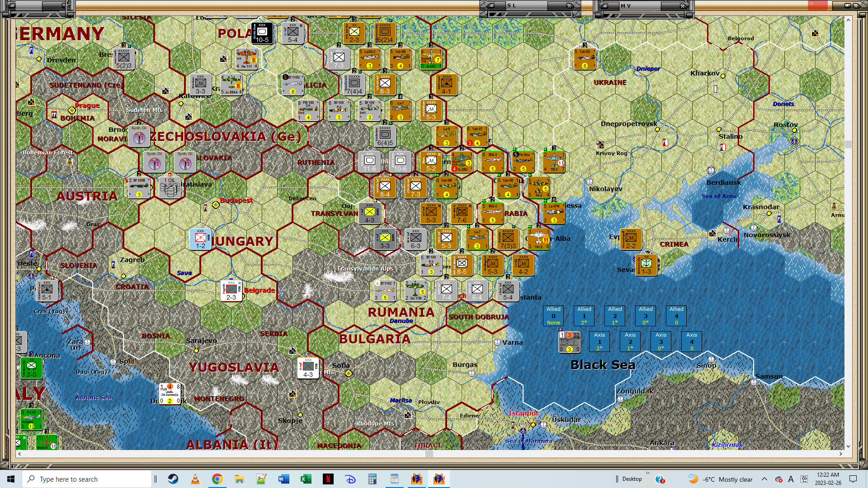Select the Synth. Oil counter beside Brno
868x488 pixels.
139,136
